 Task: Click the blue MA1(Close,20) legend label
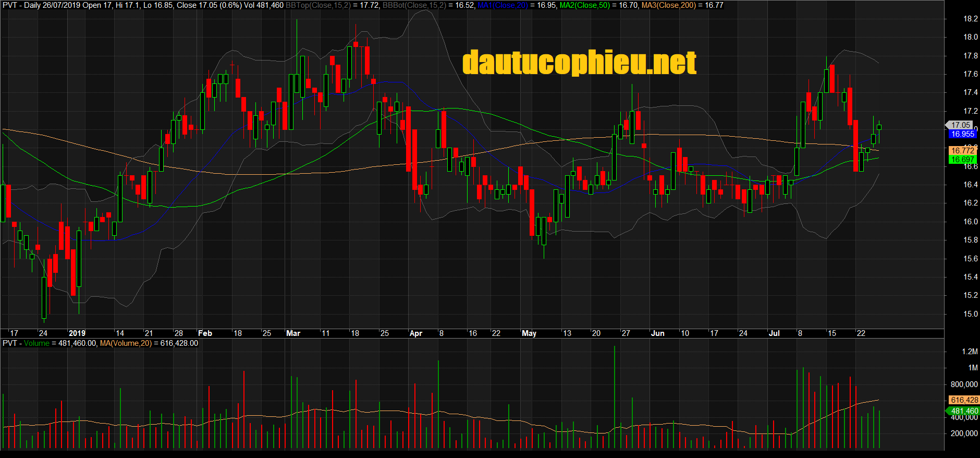point(503,5)
